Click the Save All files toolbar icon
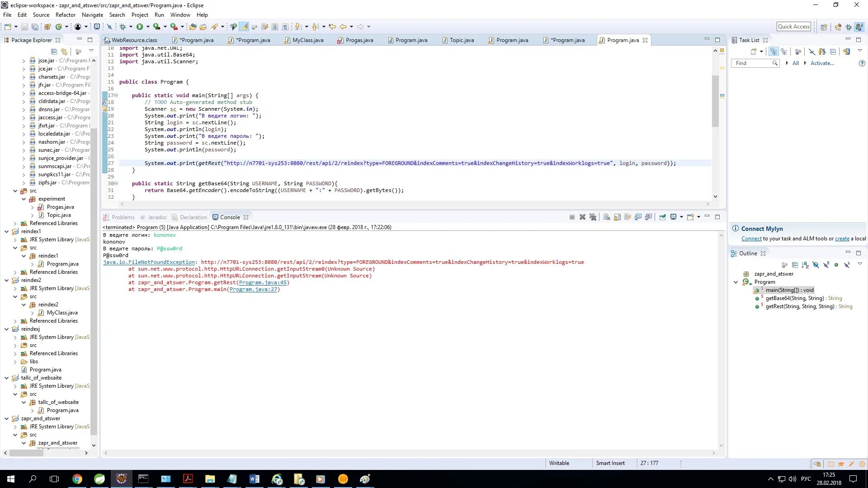868x488 pixels. 34,26
